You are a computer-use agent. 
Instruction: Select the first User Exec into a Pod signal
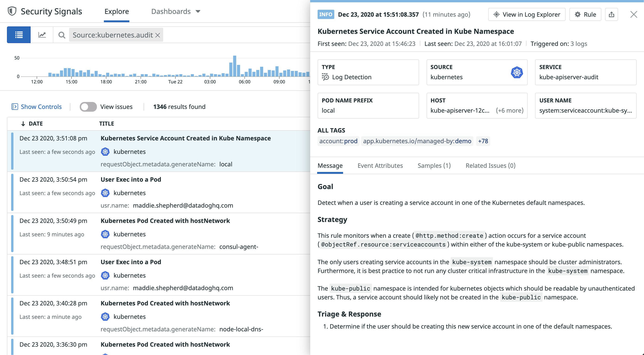point(131,179)
